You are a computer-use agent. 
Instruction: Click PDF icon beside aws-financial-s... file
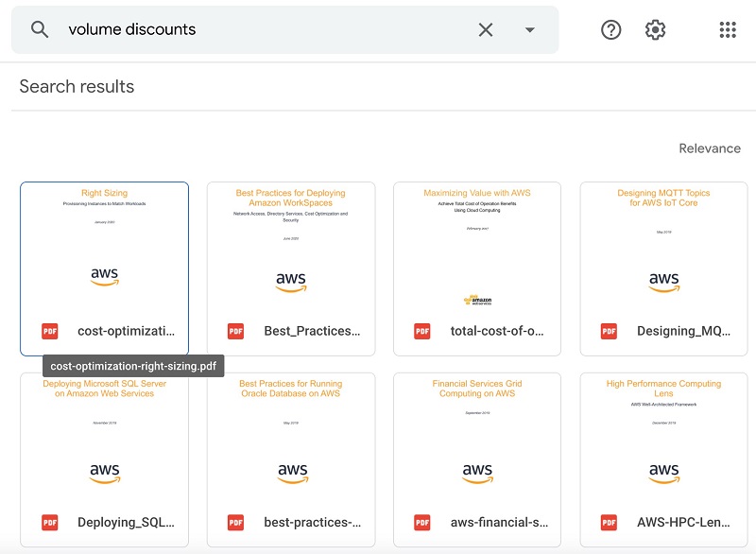(422, 523)
